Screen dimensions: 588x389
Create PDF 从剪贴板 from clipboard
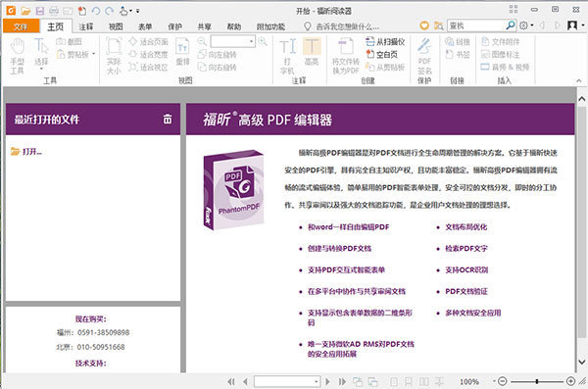(385, 68)
